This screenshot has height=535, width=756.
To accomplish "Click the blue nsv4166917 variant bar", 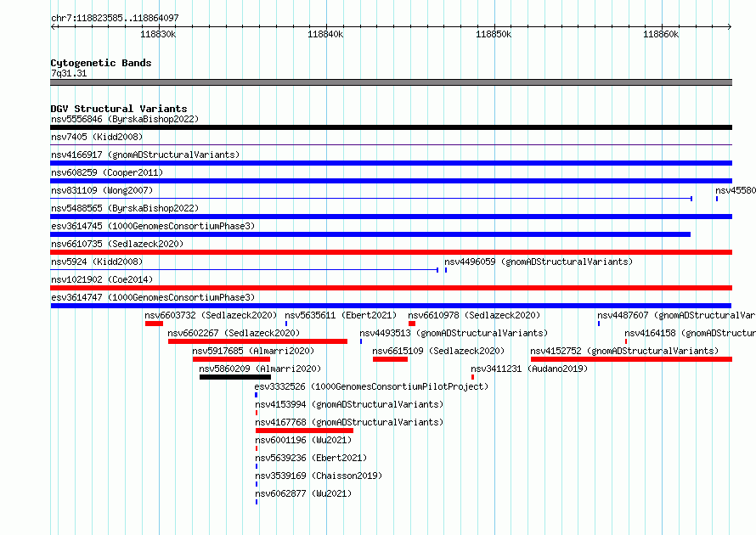I will point(391,163).
